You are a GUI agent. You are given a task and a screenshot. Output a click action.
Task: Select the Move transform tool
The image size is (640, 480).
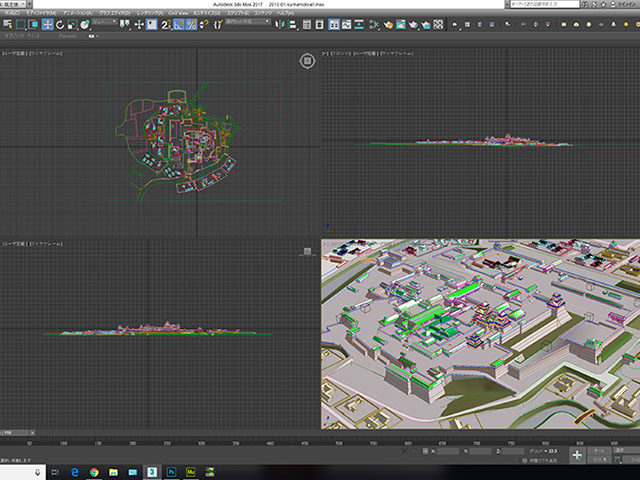(x=48, y=24)
